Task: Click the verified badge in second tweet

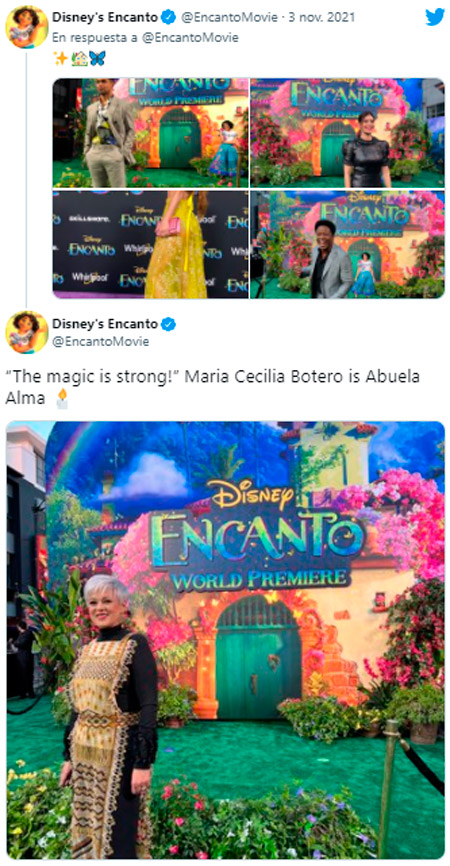Action: (169, 324)
